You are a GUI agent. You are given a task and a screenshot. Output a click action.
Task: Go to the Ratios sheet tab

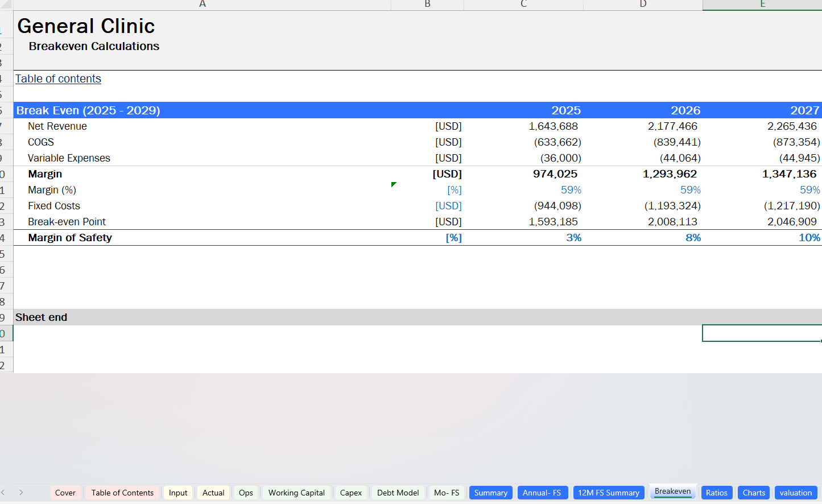click(716, 493)
